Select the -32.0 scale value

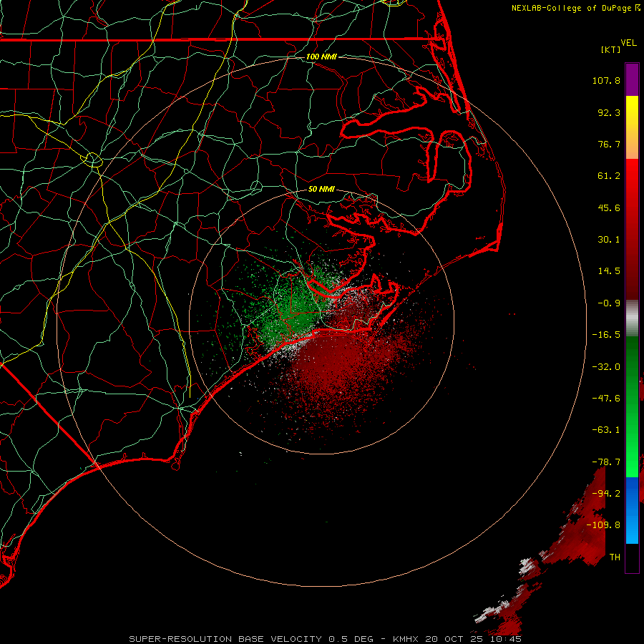(x=606, y=367)
